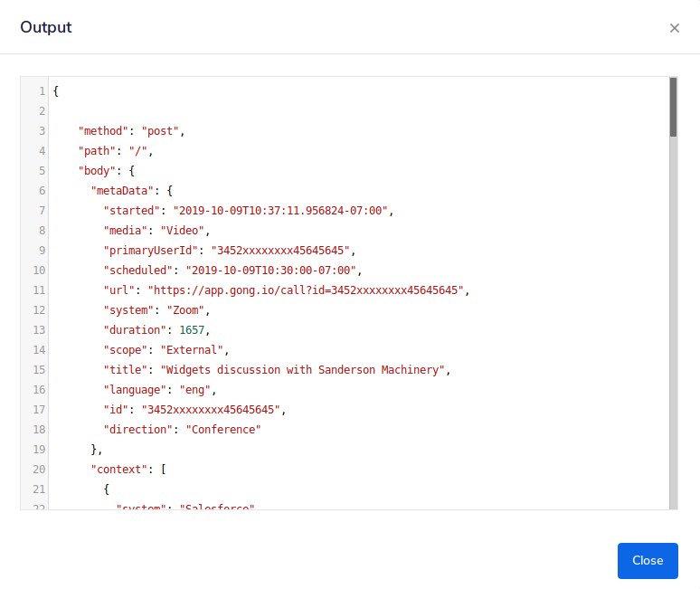Click the "Video" media value

[185, 231]
